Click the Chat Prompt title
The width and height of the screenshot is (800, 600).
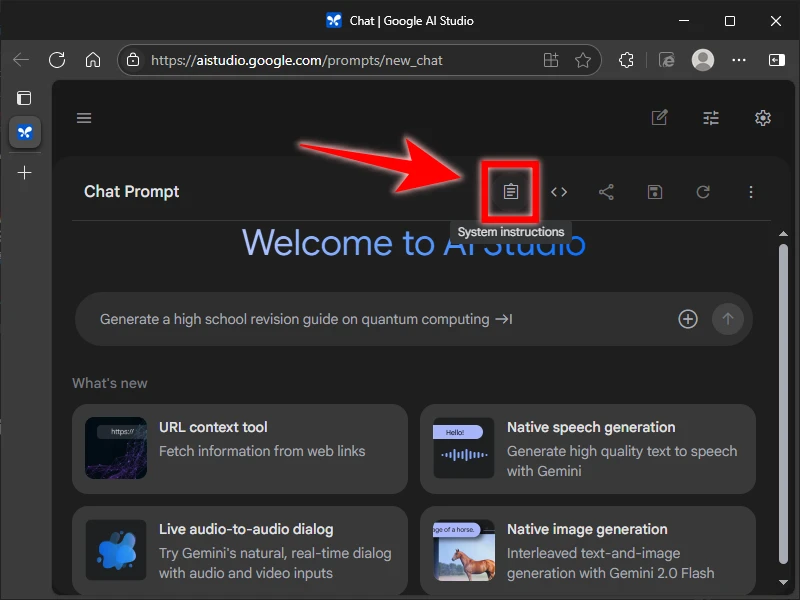coord(132,191)
